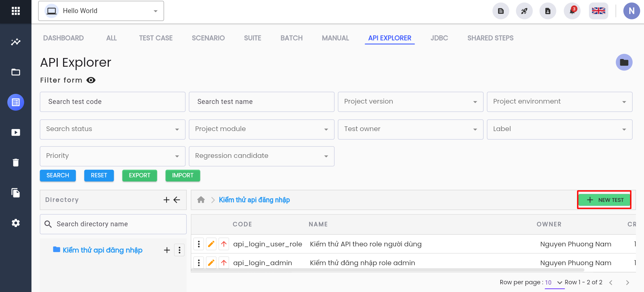The width and height of the screenshot is (644, 292).
Task: Focus the Search test code field
Action: pyautogui.click(x=112, y=102)
